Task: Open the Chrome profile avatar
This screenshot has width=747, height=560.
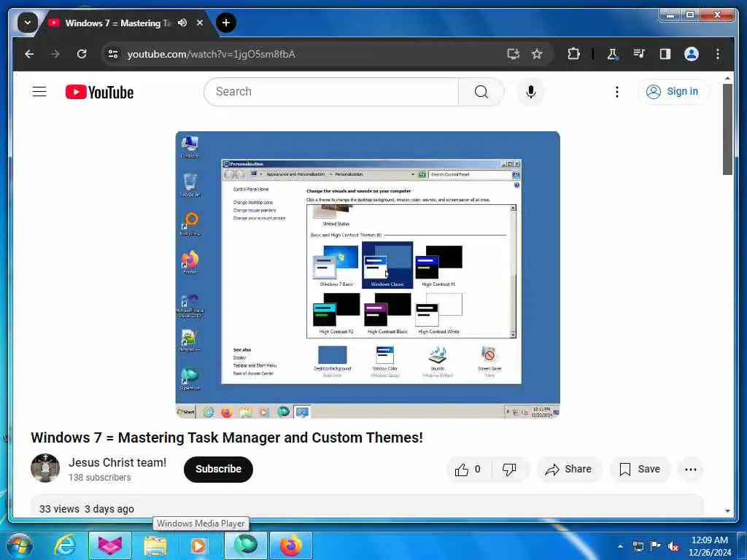Action: tap(692, 54)
